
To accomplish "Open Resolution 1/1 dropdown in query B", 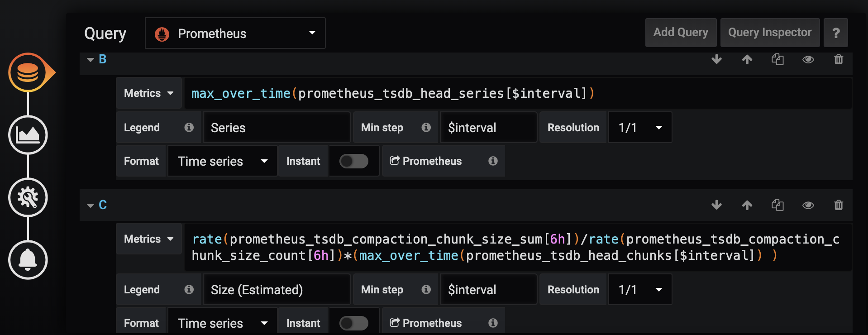I will tap(640, 128).
